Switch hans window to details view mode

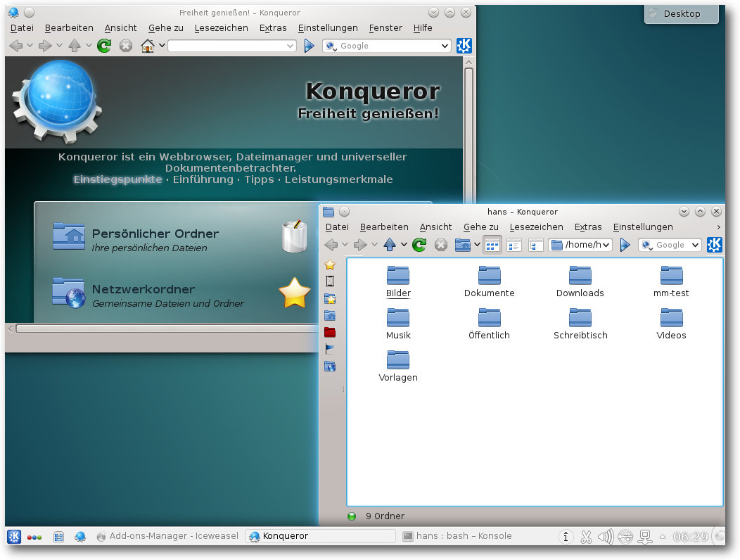pos(514,245)
